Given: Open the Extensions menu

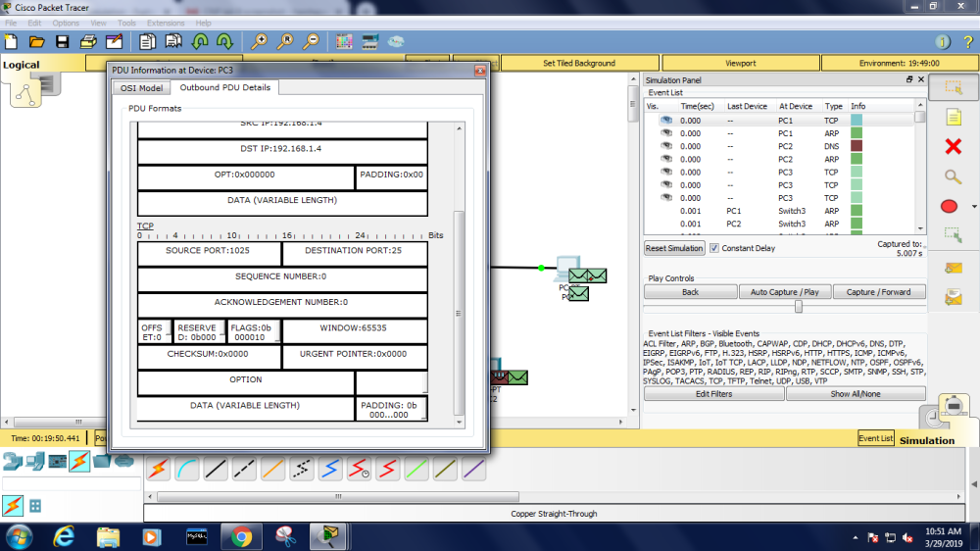Looking at the screenshot, I should pyautogui.click(x=165, y=23).
